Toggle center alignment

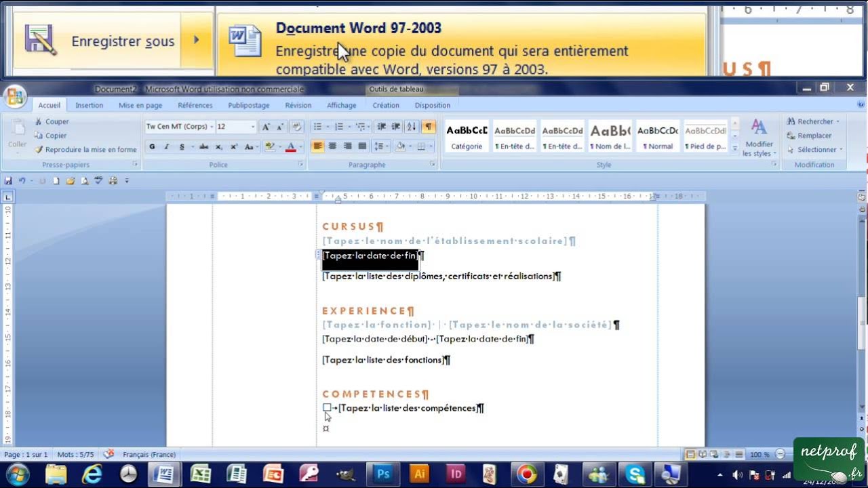click(332, 146)
